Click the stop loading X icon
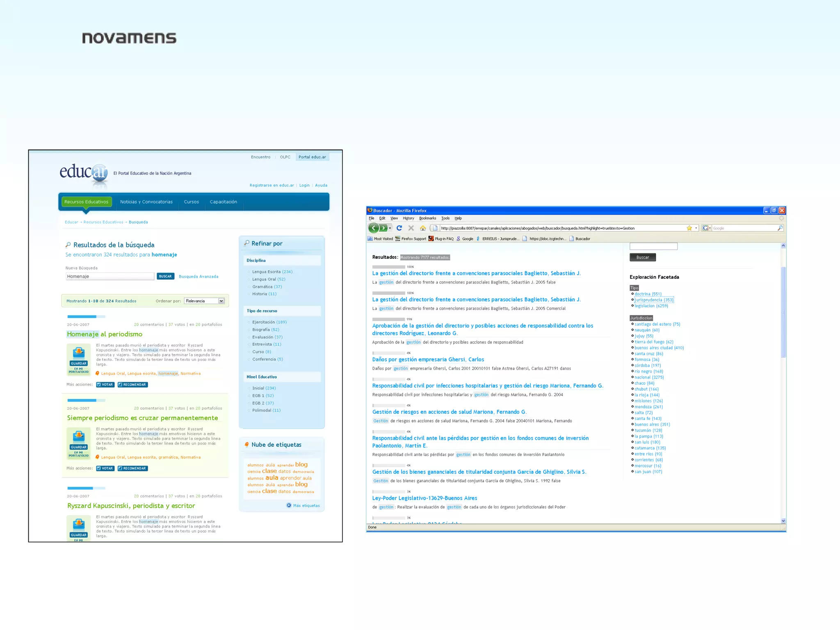Image resolution: width=840 pixels, height=630 pixels. click(411, 228)
